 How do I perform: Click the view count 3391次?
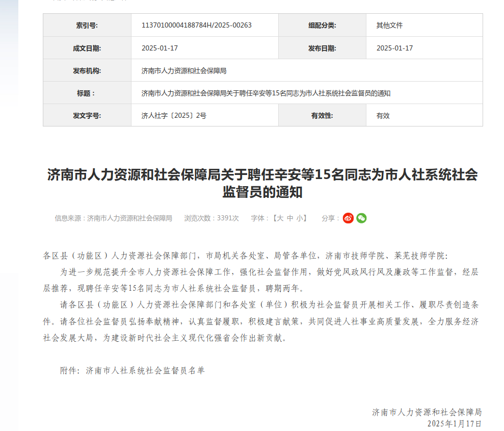click(x=227, y=218)
